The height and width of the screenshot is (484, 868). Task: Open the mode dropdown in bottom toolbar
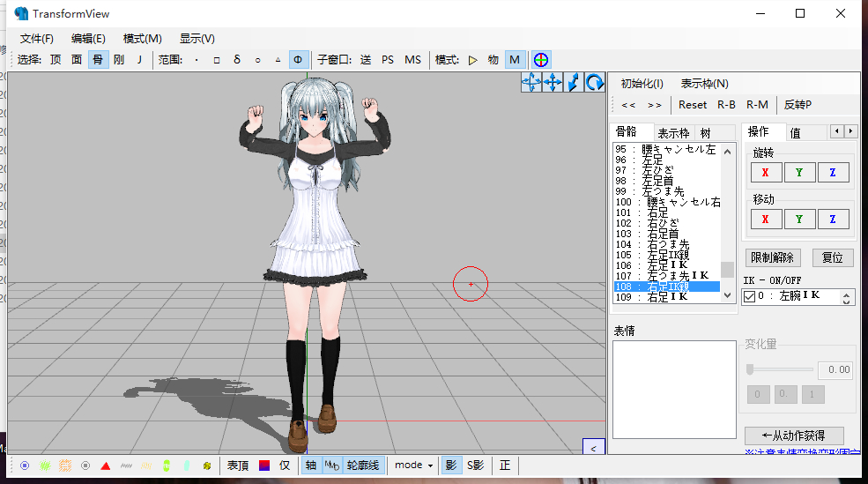tap(413, 465)
